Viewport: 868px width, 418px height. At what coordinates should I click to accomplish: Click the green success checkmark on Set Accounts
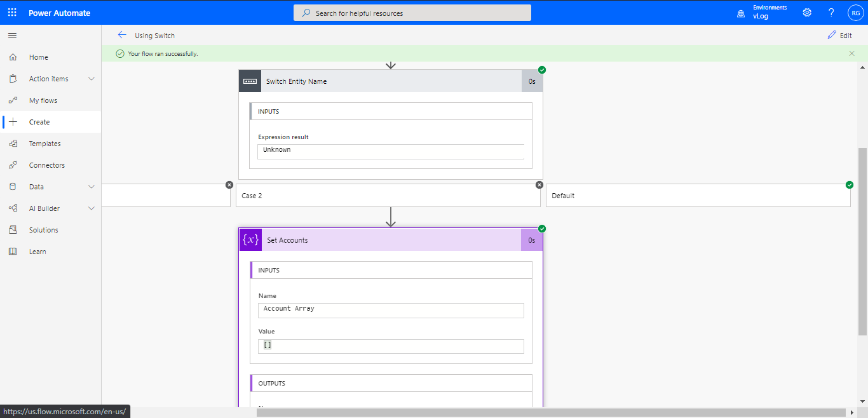(x=541, y=229)
